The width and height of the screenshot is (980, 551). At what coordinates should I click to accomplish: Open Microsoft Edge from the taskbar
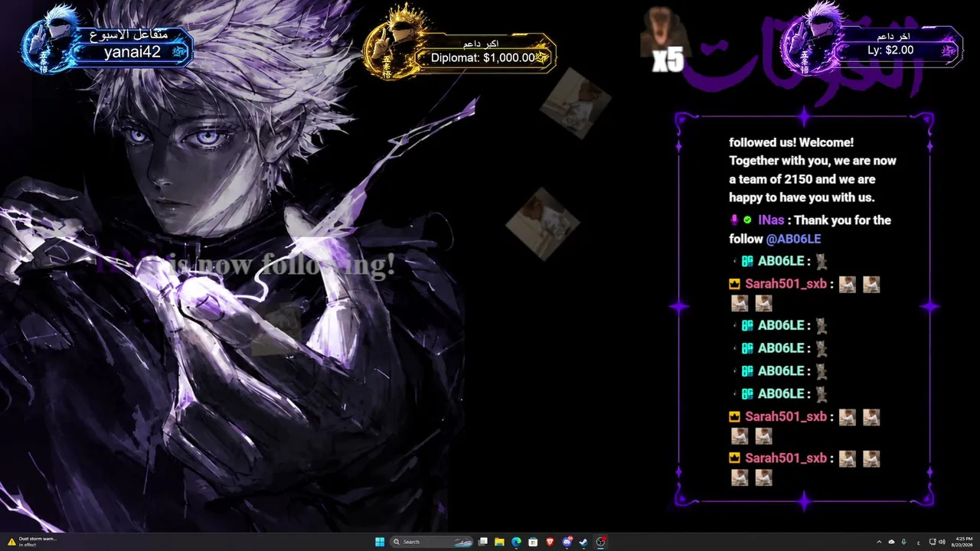pyautogui.click(x=516, y=542)
